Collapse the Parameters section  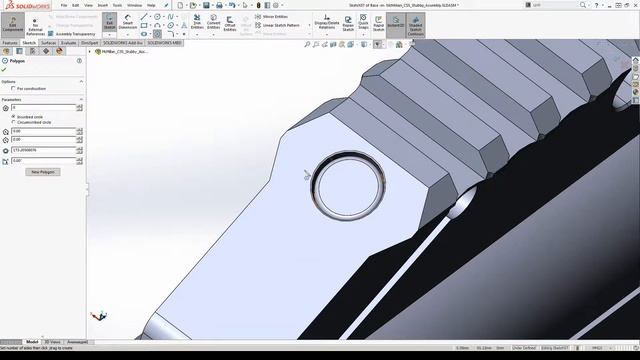pyautogui.click(x=81, y=100)
